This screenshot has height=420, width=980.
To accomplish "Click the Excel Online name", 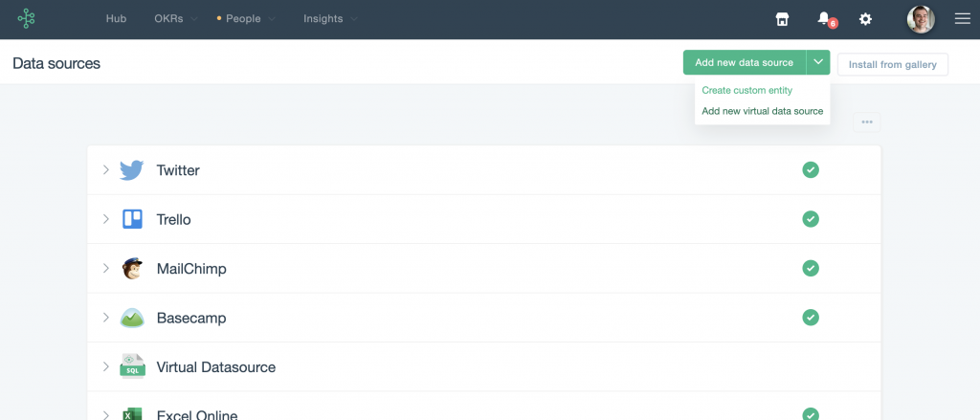I will [x=197, y=415].
